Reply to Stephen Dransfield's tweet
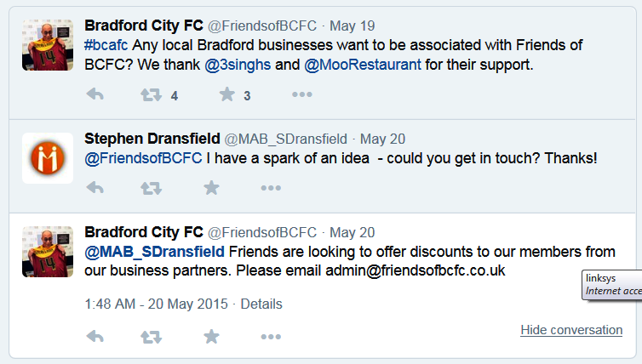This screenshot has width=642, height=364. [95, 187]
